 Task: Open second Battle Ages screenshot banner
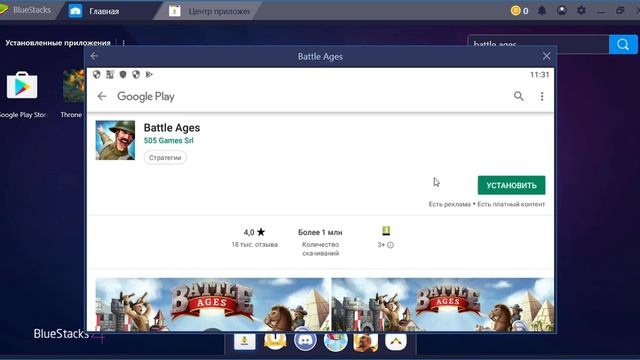pos(442,304)
